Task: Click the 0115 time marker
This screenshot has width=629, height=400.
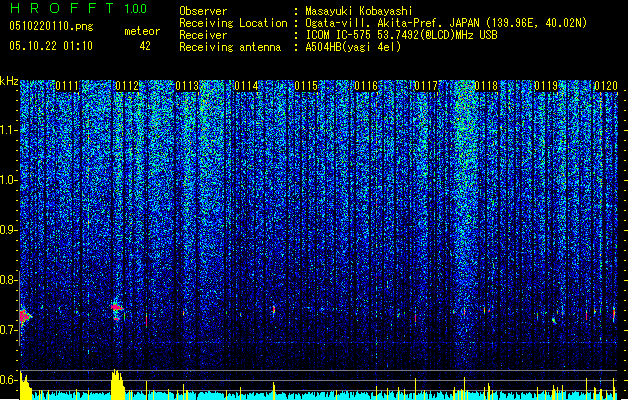Action: (306, 86)
